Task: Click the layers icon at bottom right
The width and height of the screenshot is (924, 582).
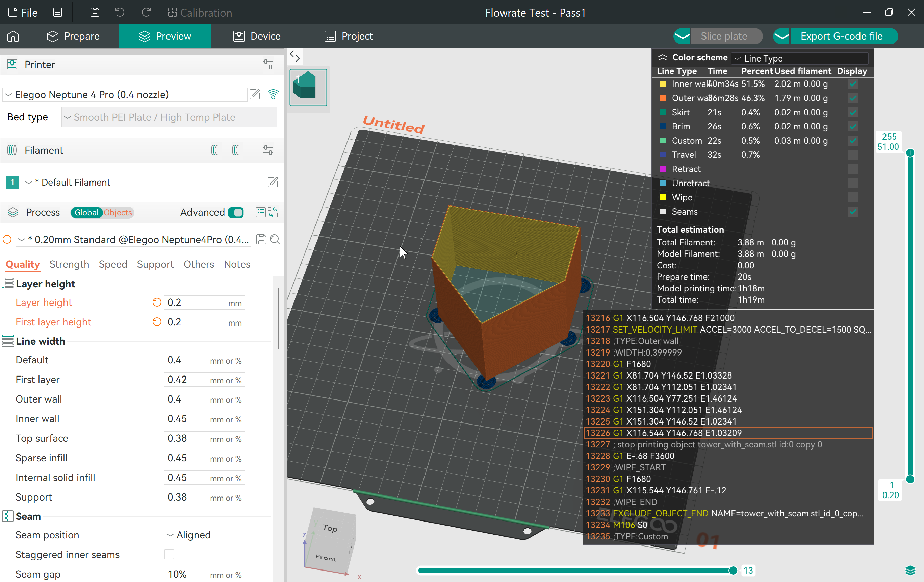Action: point(910,571)
